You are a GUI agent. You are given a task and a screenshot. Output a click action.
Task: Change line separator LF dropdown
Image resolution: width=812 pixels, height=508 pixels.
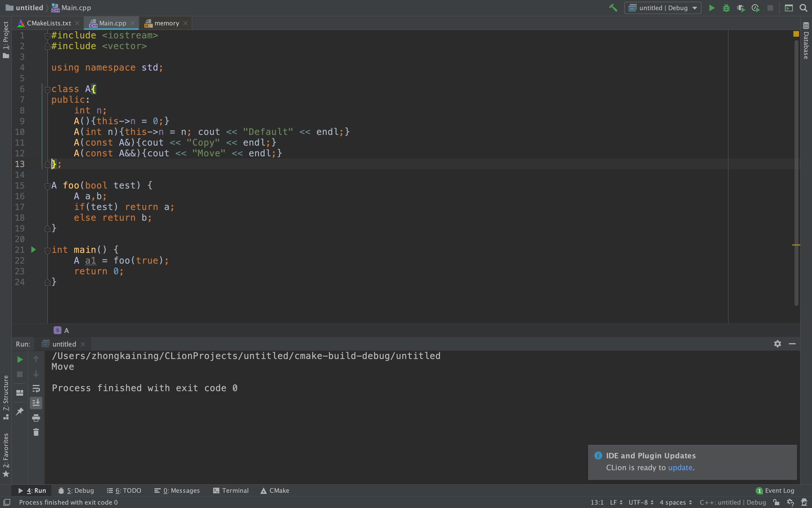(x=616, y=502)
